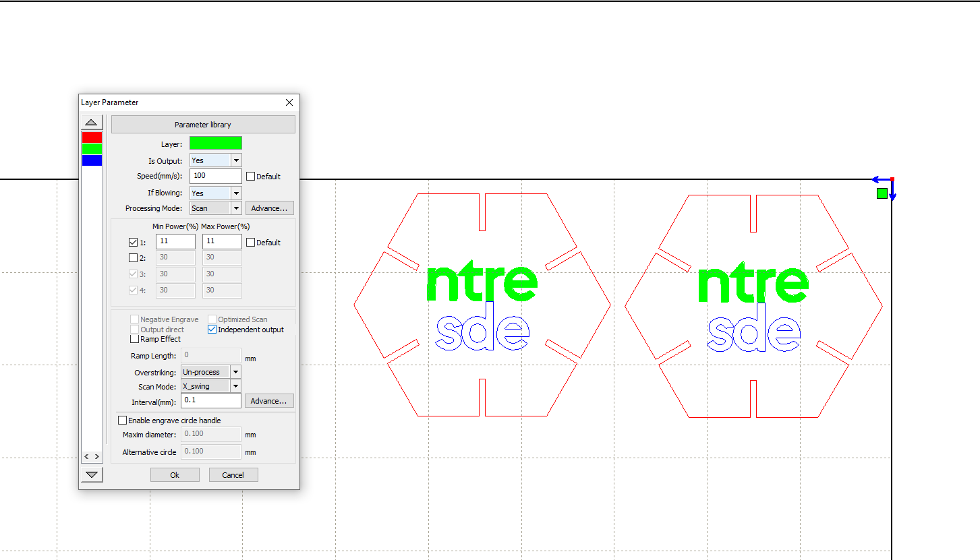The image size is (980, 560).
Task: Click the Speed(mm/s) input field
Action: (x=215, y=176)
